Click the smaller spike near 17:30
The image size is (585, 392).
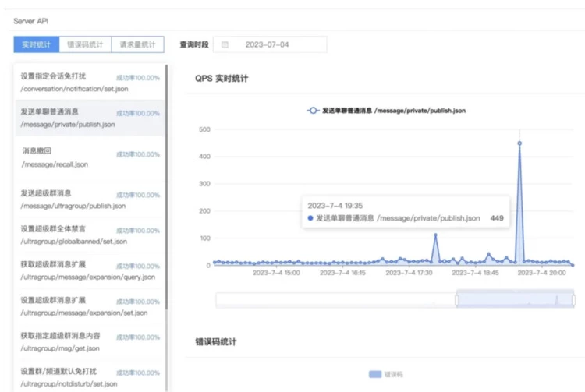[435, 235]
